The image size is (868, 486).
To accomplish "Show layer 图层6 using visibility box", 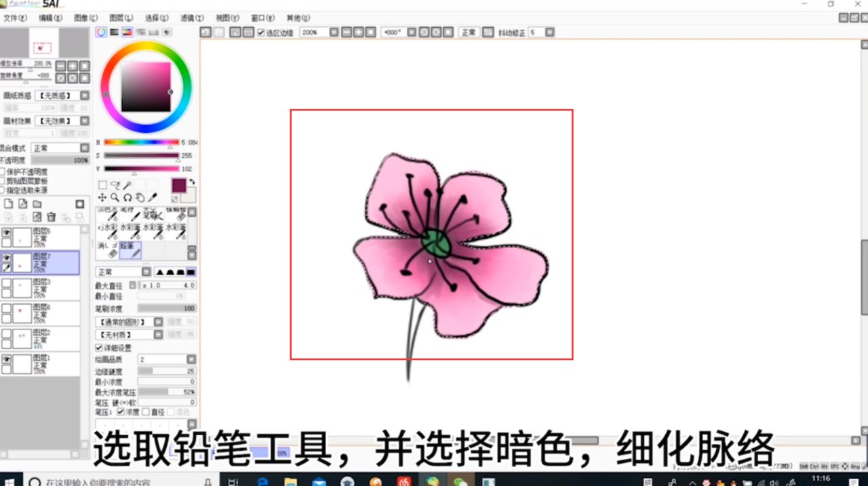I will (x=6, y=308).
